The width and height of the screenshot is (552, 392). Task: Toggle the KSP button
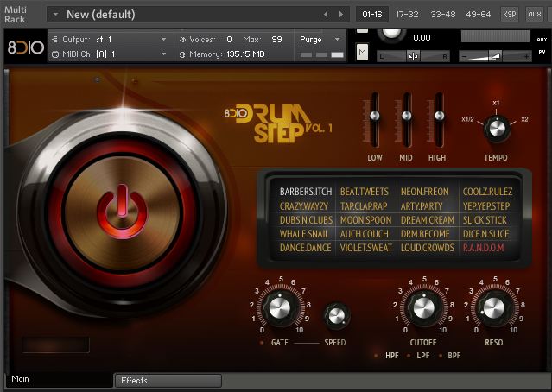click(x=509, y=14)
